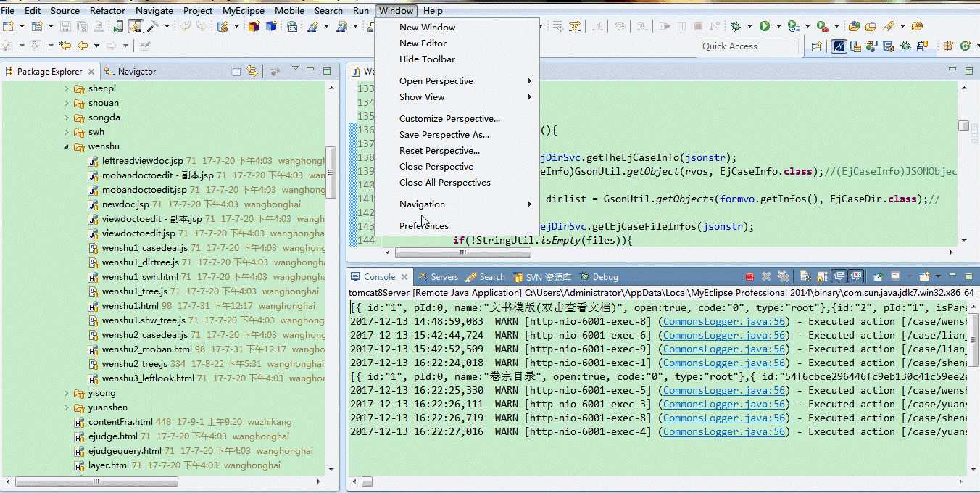This screenshot has height=493, width=980.
Task: Click the Debug bug icon in toolbar
Action: tap(736, 26)
